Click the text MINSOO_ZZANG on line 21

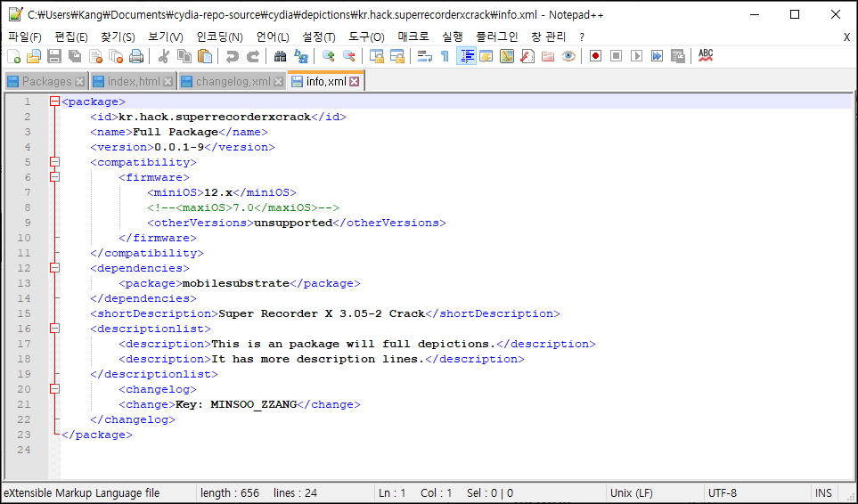(x=253, y=404)
